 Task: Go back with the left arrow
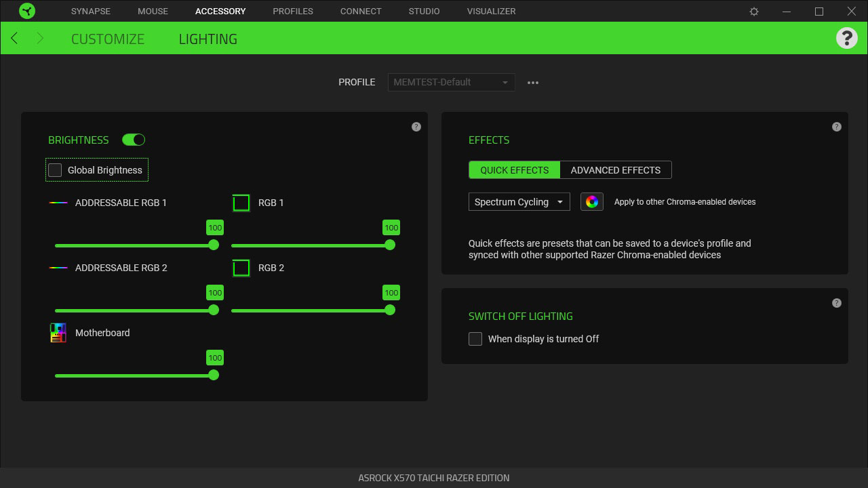[14, 39]
